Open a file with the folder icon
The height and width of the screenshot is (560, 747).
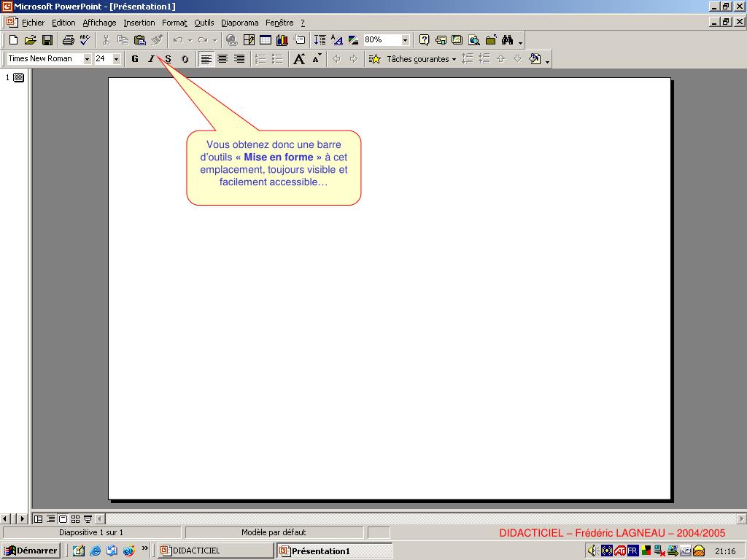pos(30,40)
